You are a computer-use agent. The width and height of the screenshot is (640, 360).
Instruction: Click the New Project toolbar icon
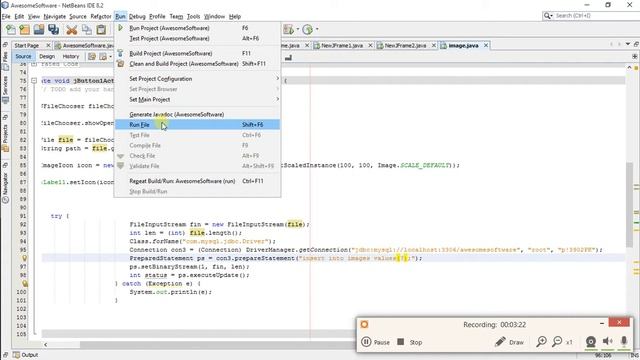(x=25, y=29)
